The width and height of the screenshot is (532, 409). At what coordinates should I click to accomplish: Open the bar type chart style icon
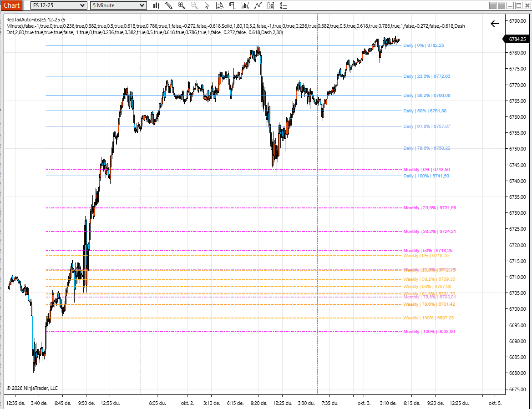(x=156, y=5)
